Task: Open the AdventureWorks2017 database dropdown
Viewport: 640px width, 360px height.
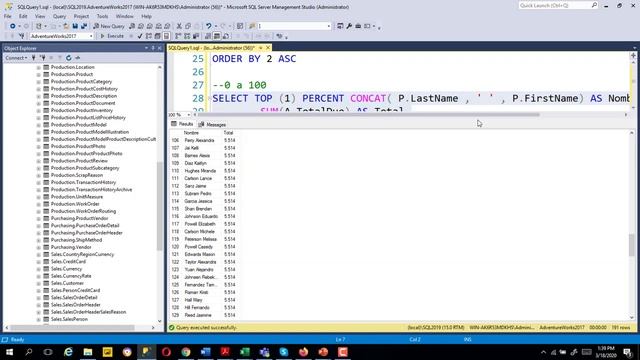Action: [x=91, y=36]
